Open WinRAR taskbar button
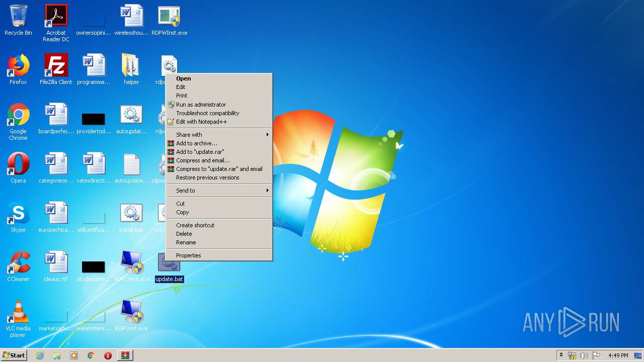This screenshot has width=644, height=362. tap(125, 355)
